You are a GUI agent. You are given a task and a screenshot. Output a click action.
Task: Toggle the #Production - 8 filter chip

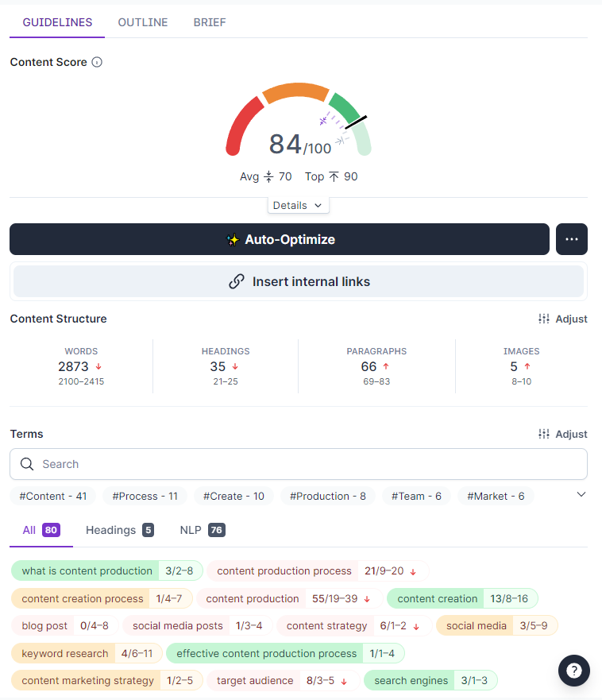pyautogui.click(x=327, y=496)
